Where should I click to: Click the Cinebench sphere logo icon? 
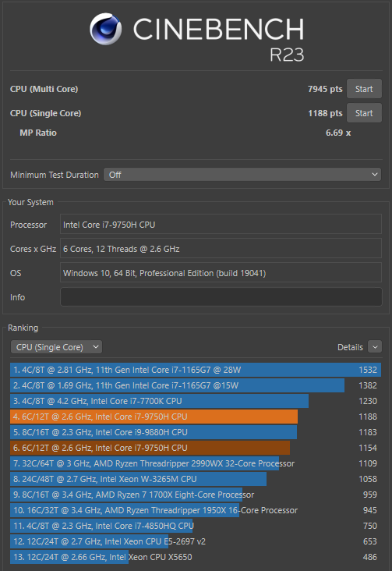click(105, 29)
